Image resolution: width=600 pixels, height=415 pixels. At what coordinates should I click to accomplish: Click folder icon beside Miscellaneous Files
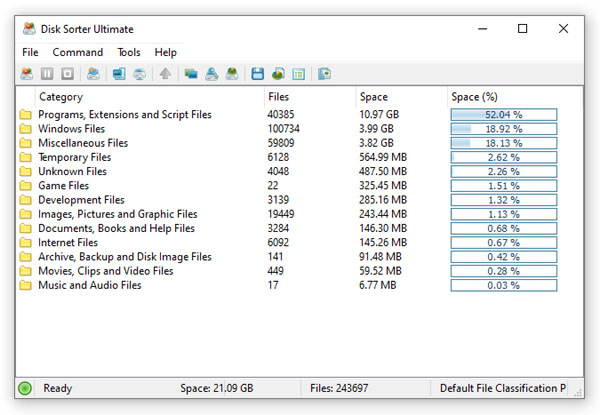point(26,143)
